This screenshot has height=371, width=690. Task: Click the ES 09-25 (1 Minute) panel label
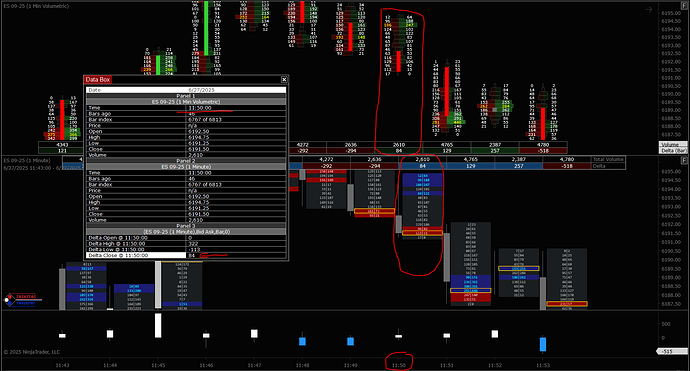tap(26, 161)
